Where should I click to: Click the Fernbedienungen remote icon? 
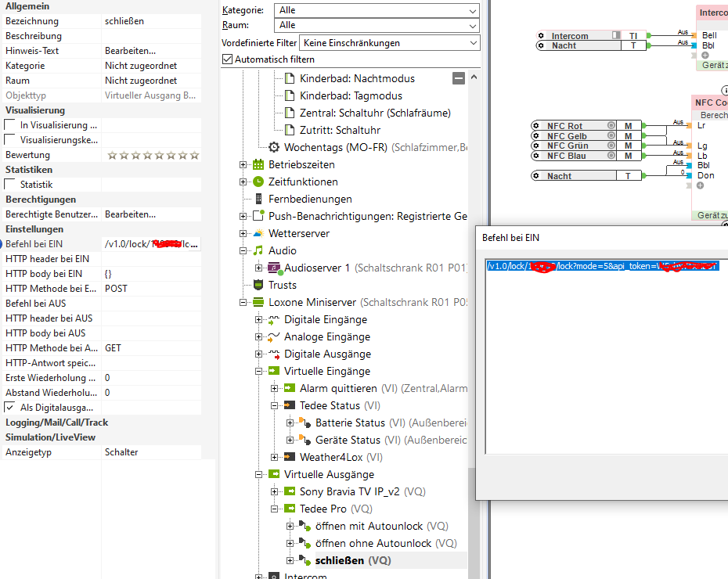click(x=258, y=199)
